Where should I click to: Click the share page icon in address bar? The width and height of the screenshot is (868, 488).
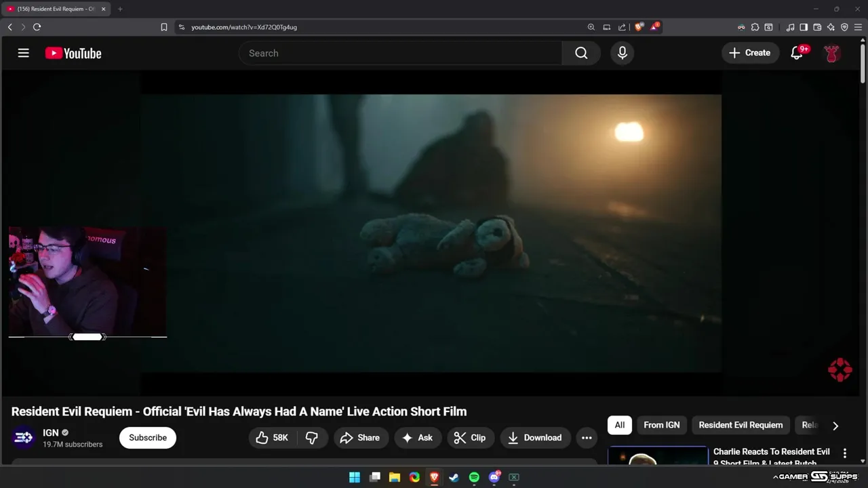623,27
